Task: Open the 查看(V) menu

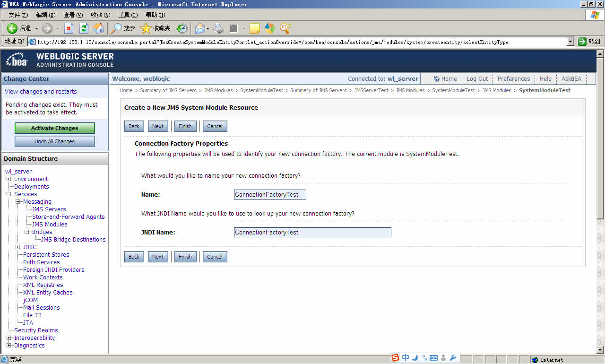Action: tap(73, 15)
